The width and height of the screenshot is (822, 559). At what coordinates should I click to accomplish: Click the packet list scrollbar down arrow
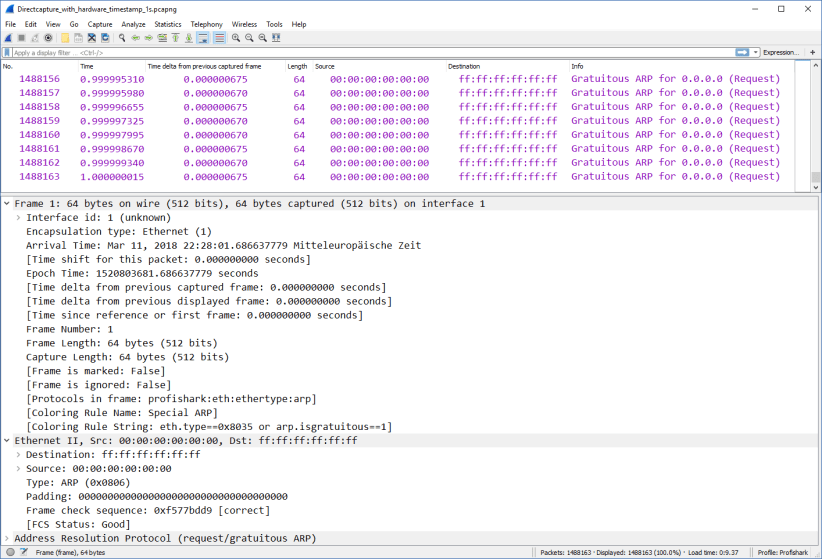click(x=816, y=187)
